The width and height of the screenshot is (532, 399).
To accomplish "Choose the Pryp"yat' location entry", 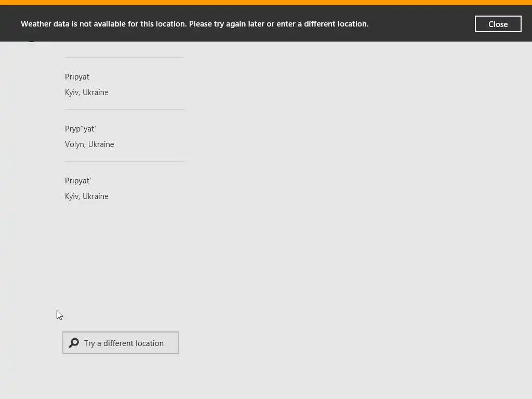I will click(x=81, y=129).
